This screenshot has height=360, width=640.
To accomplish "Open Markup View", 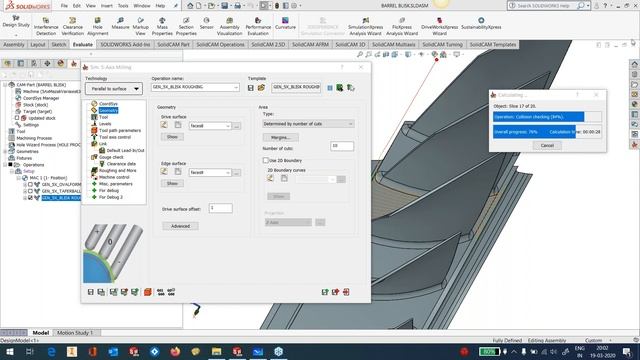I will pyautogui.click(x=140, y=27).
